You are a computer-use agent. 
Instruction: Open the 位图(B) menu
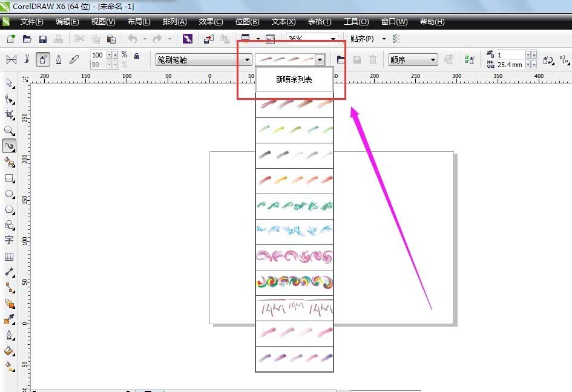(x=247, y=22)
